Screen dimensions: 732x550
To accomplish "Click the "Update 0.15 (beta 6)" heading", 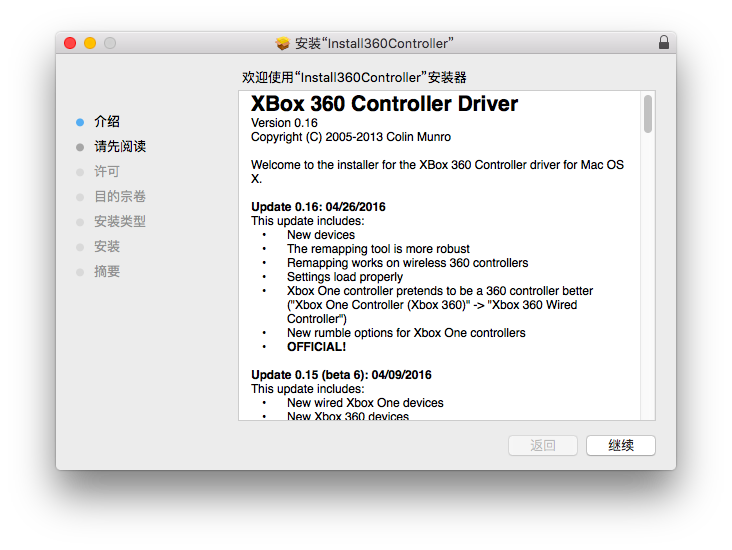I will (x=341, y=375).
